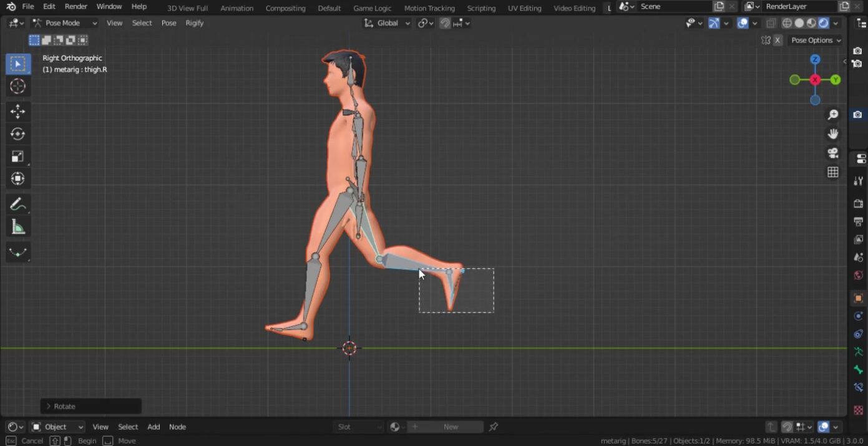The height and width of the screenshot is (446, 868).
Task: Toggle X-axis mirror in pose options
Action: 778,40
